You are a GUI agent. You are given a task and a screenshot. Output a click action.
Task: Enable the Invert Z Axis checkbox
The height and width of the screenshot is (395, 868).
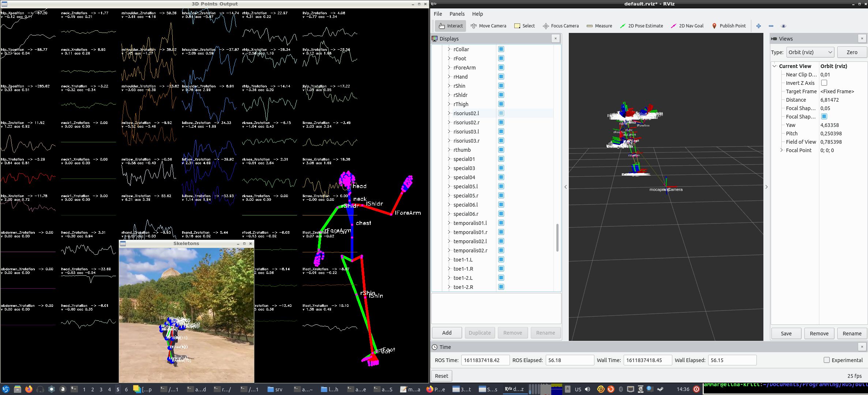tap(824, 83)
